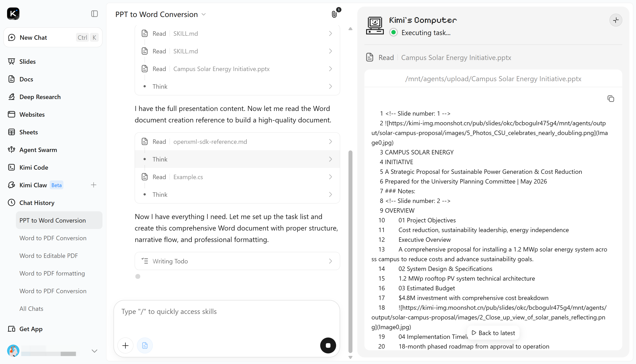Image resolution: width=636 pixels, height=364 pixels.
Task: Toggle the document skill icon in input
Action: (145, 345)
